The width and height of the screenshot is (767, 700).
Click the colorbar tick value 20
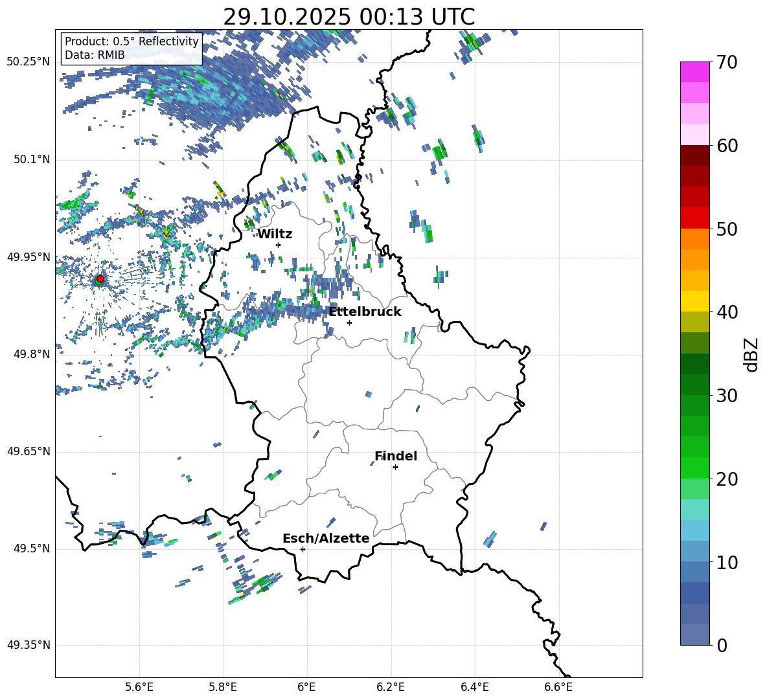point(727,479)
